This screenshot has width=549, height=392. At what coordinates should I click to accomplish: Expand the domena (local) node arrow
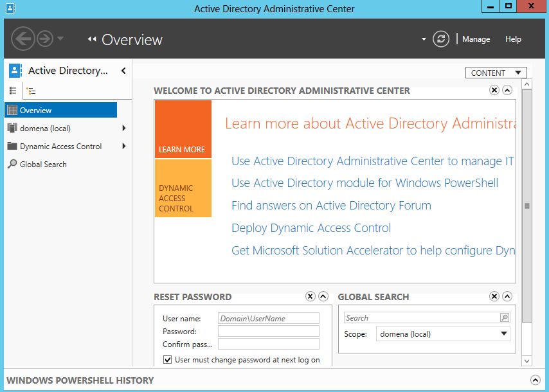[x=124, y=128]
